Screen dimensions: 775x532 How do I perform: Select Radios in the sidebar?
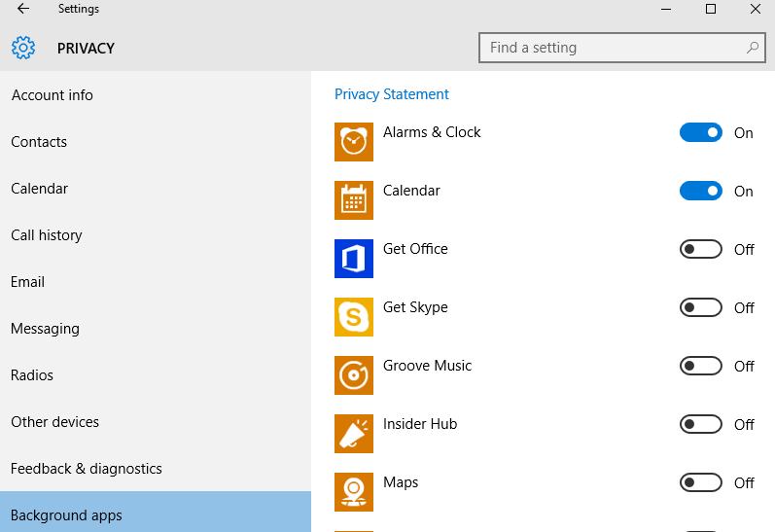(x=156, y=375)
